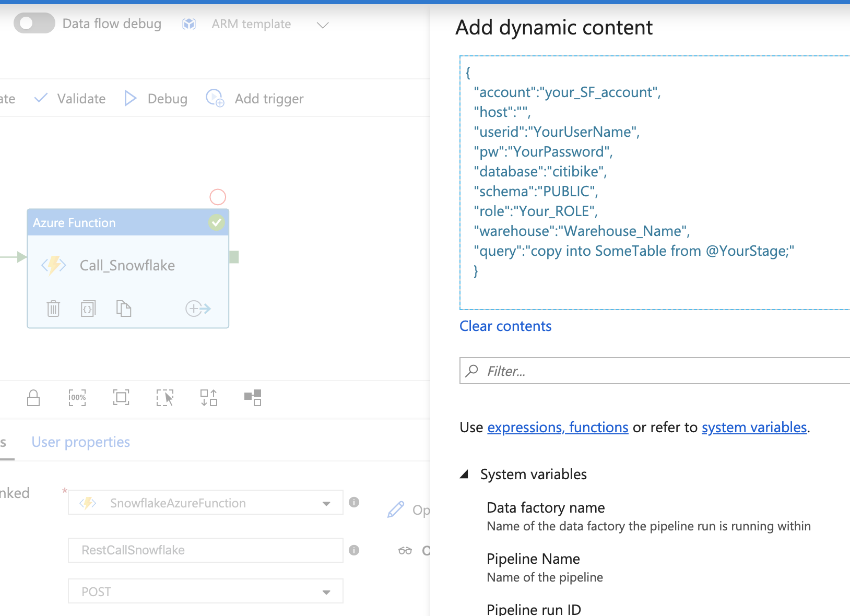Toggle the Data flow debug switch

pyautogui.click(x=34, y=23)
